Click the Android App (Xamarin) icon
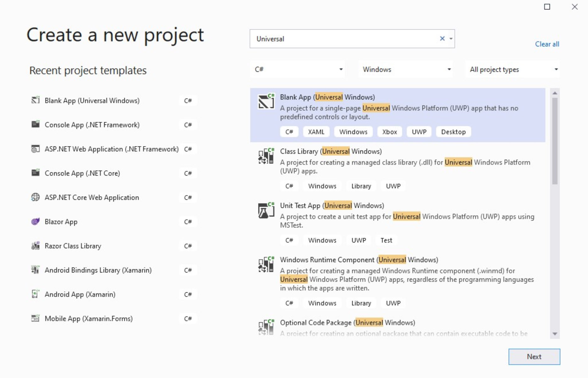Screen dimensions: 588x378 click(36, 294)
